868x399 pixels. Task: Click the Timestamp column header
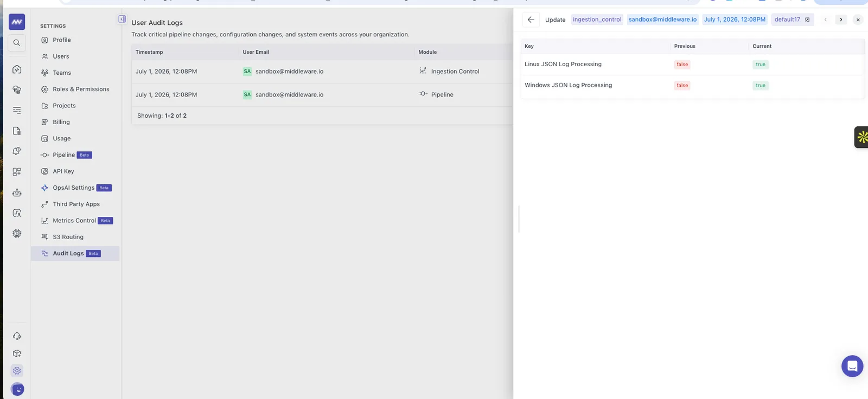[x=149, y=52]
